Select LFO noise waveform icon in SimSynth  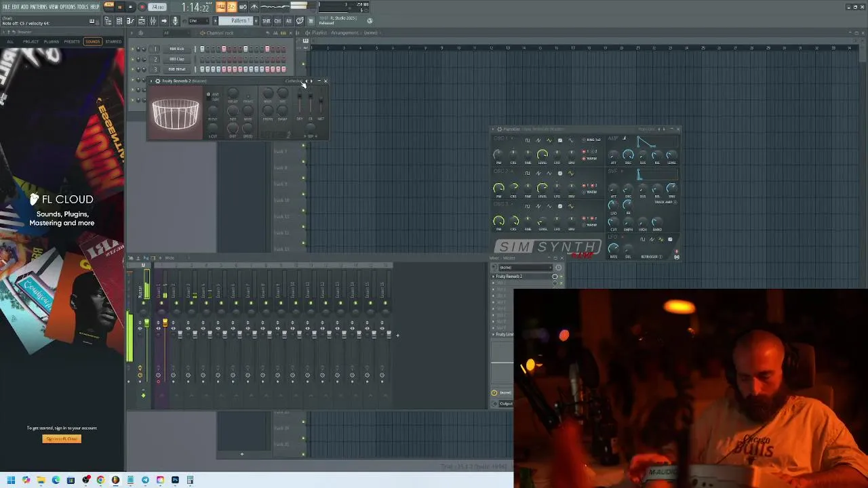coord(670,239)
